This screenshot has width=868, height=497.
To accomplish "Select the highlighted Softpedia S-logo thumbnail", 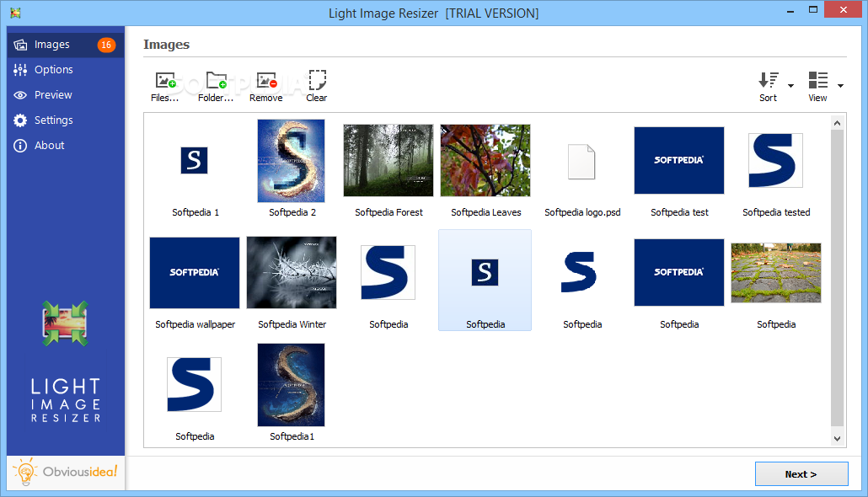I will (485, 273).
